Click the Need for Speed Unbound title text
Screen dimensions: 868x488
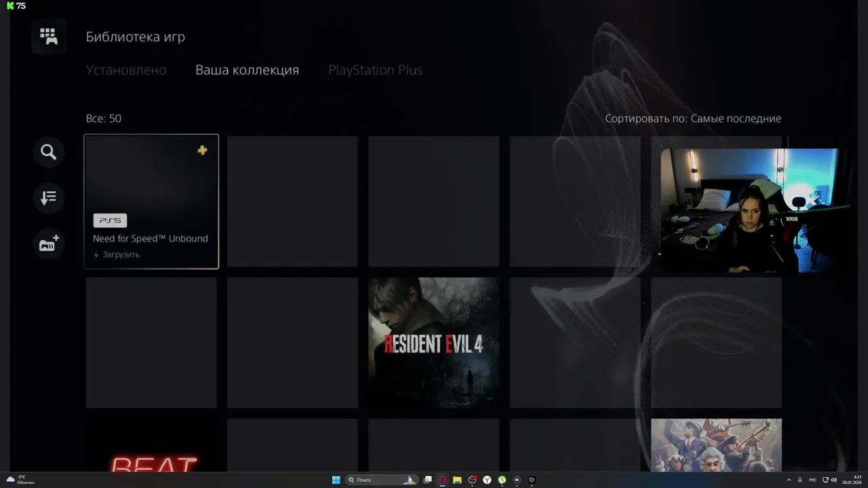pyautogui.click(x=151, y=239)
